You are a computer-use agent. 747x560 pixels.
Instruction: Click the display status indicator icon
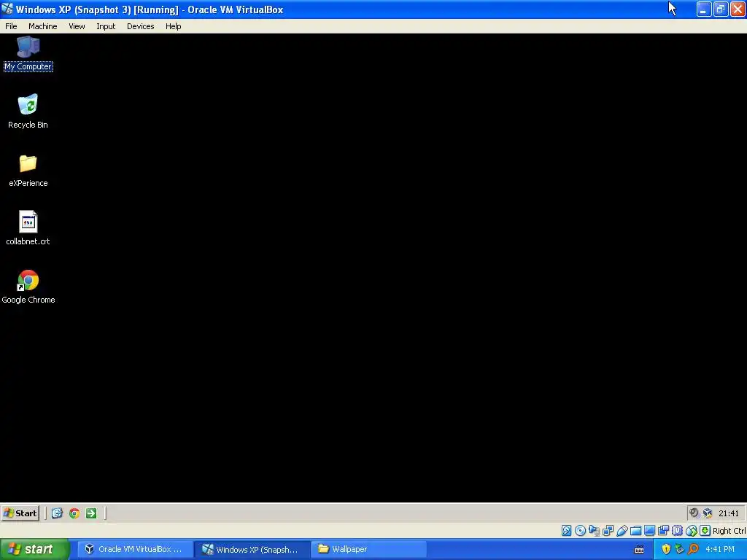[649, 531]
